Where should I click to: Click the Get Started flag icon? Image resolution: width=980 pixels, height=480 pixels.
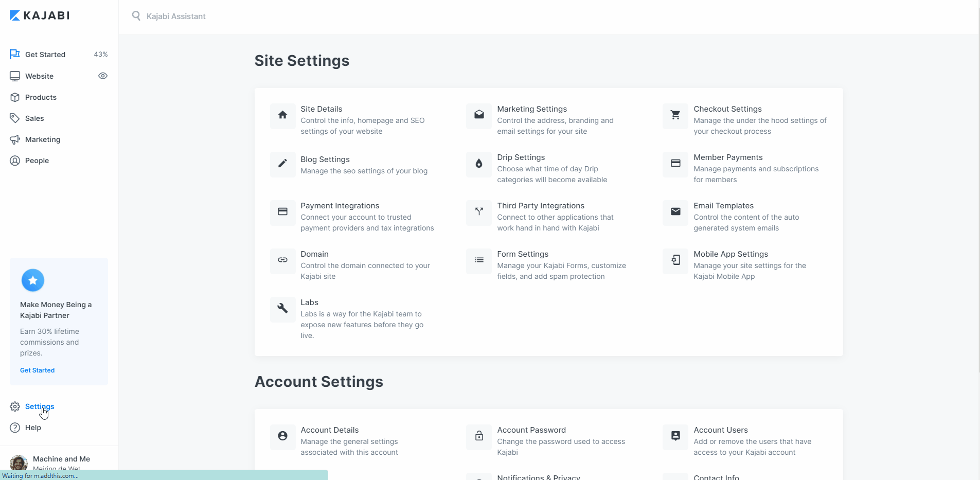(15, 54)
